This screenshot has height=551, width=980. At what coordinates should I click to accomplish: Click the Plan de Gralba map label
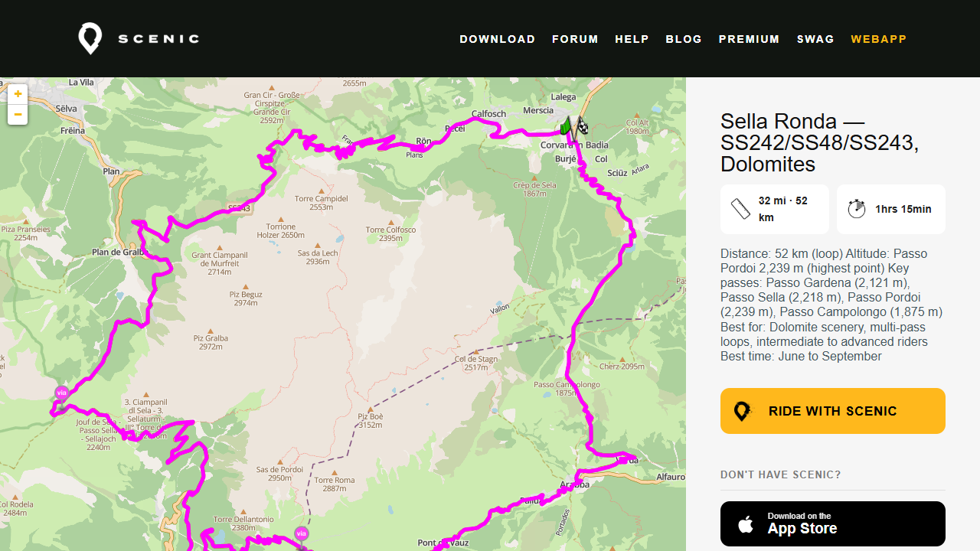pos(119,252)
